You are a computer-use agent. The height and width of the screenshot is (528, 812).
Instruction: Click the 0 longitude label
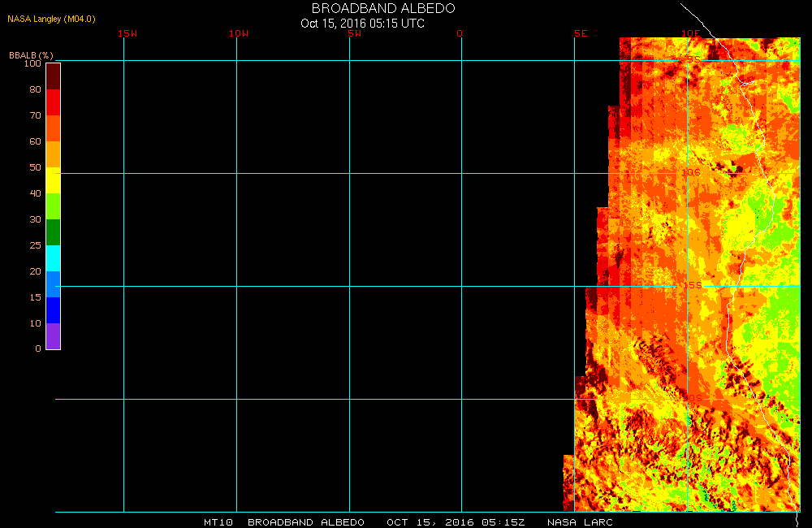pyautogui.click(x=460, y=34)
